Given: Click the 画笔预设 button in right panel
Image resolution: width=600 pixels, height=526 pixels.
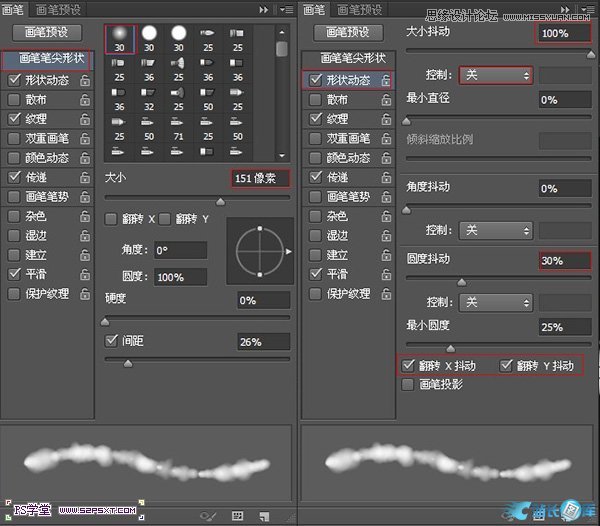Looking at the screenshot, I should (347, 58).
